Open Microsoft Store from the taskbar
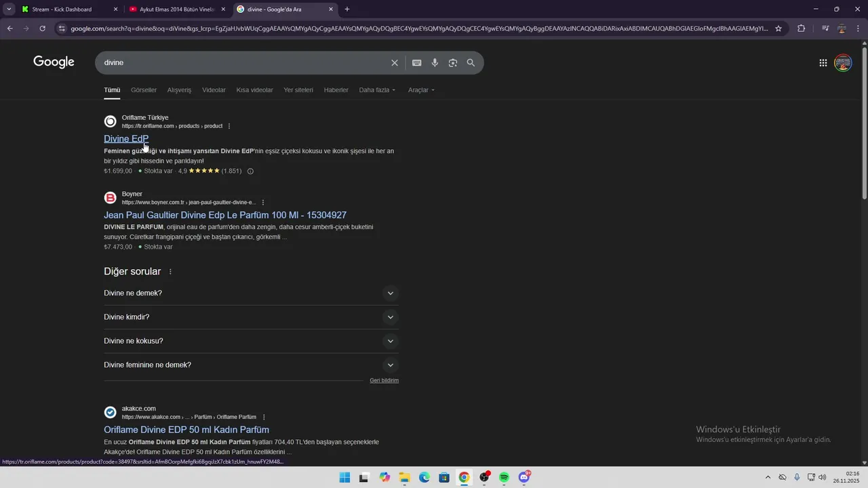This screenshot has width=868, height=488. (444, 477)
